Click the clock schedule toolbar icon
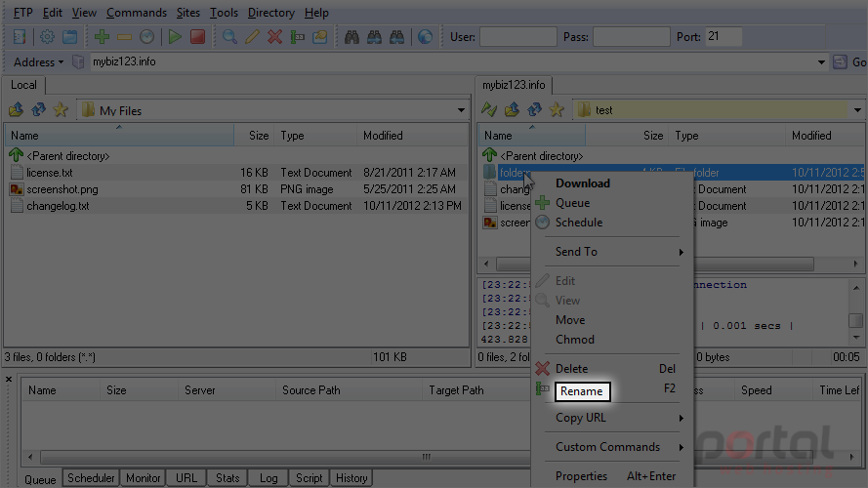The width and height of the screenshot is (868, 488). 146,37
